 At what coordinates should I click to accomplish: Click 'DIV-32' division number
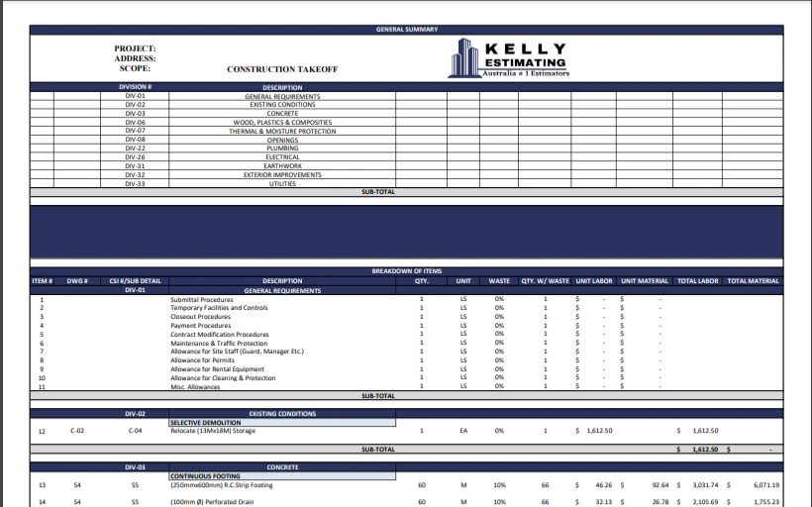point(135,175)
